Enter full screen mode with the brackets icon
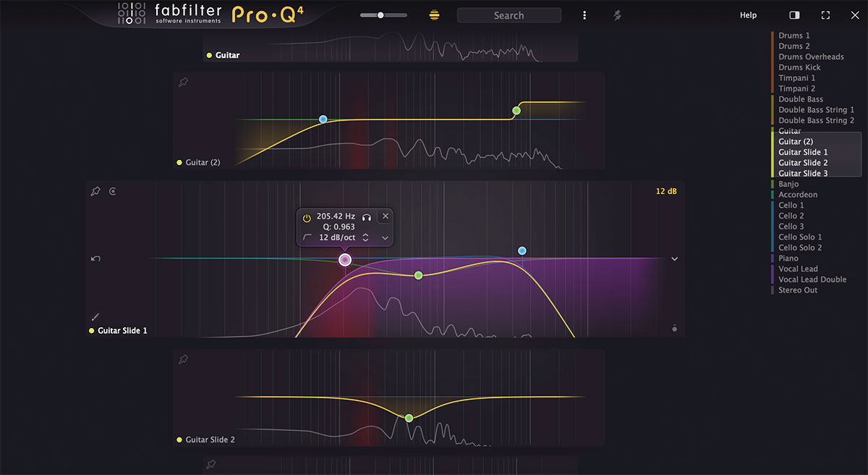868x475 pixels. pos(825,15)
